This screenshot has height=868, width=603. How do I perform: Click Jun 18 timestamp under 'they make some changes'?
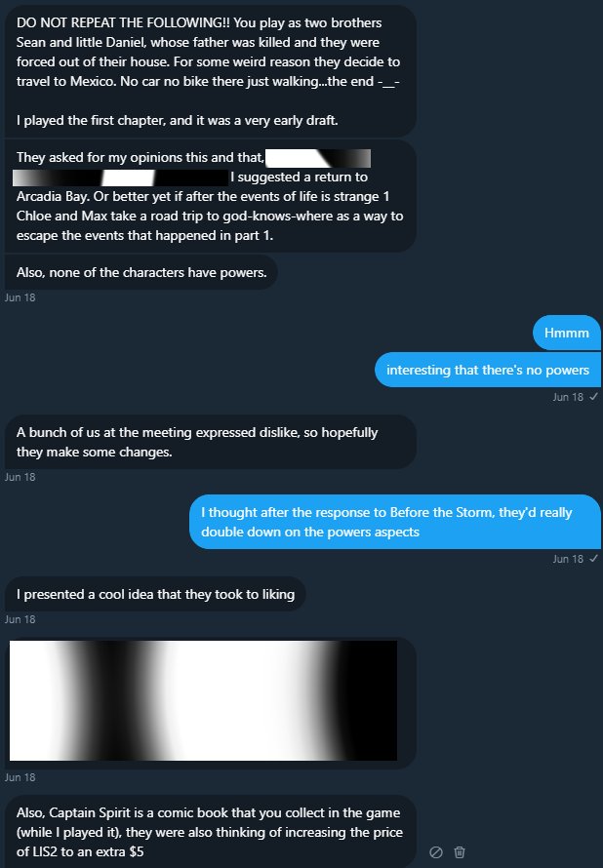[20, 477]
